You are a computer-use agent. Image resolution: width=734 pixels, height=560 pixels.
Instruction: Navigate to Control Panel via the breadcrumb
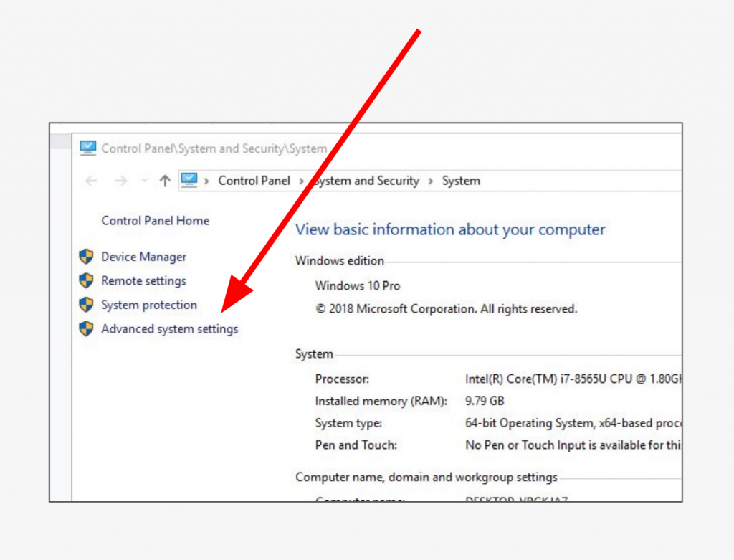254,181
